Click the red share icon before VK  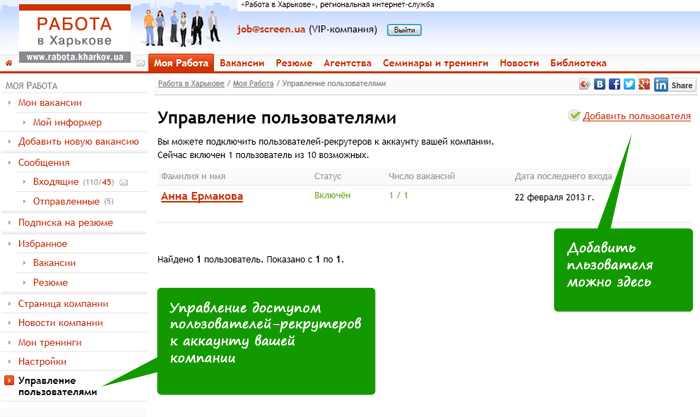[x=584, y=84]
